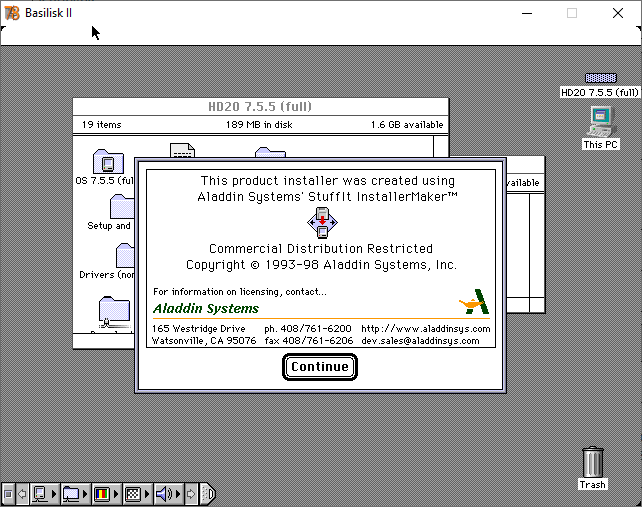The image size is (642, 507).
Task: Expand the AppleTalk module arrow
Action: (54, 494)
